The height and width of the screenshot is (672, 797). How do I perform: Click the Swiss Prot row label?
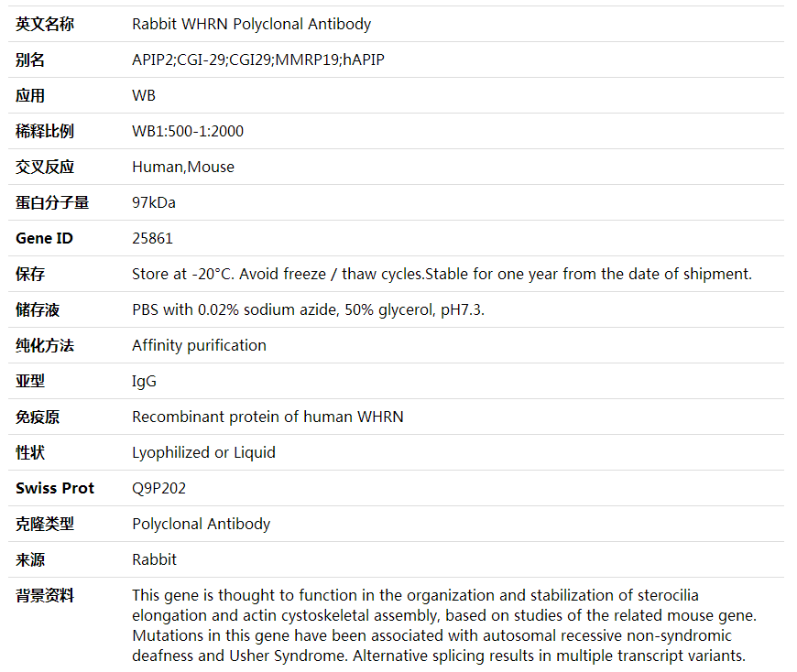pyautogui.click(x=55, y=489)
